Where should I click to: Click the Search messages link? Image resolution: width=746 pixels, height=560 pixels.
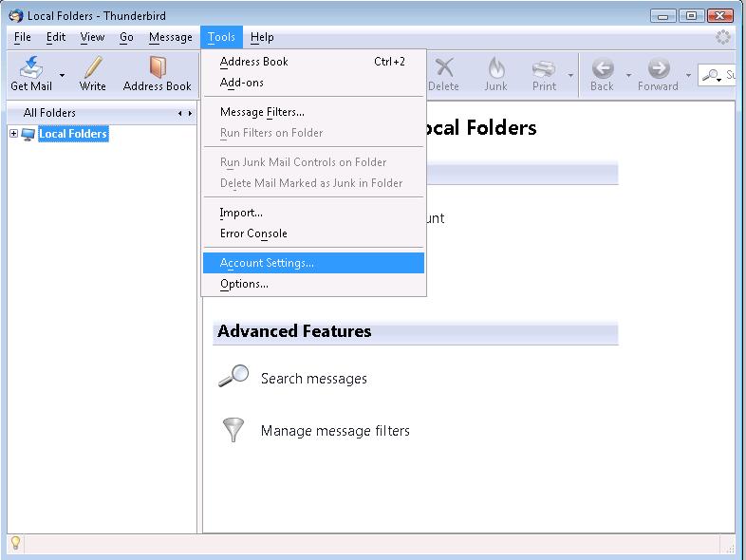pos(314,379)
